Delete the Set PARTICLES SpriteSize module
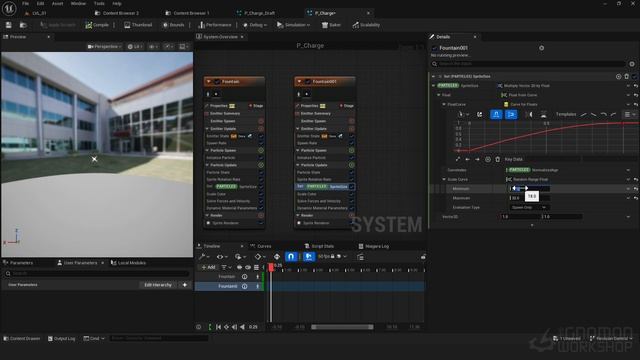The height and width of the screenshot is (360, 640). coord(627,76)
